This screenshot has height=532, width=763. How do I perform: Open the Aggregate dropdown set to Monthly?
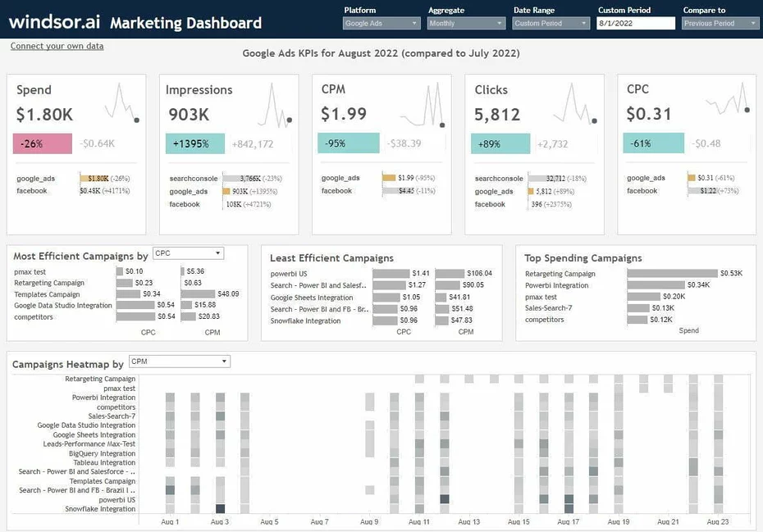pyautogui.click(x=466, y=23)
